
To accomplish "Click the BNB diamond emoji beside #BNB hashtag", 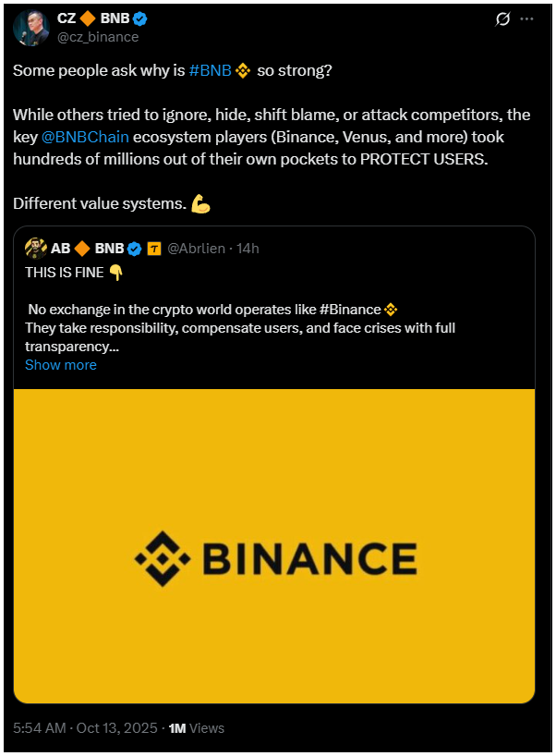I will pyautogui.click(x=242, y=69).
